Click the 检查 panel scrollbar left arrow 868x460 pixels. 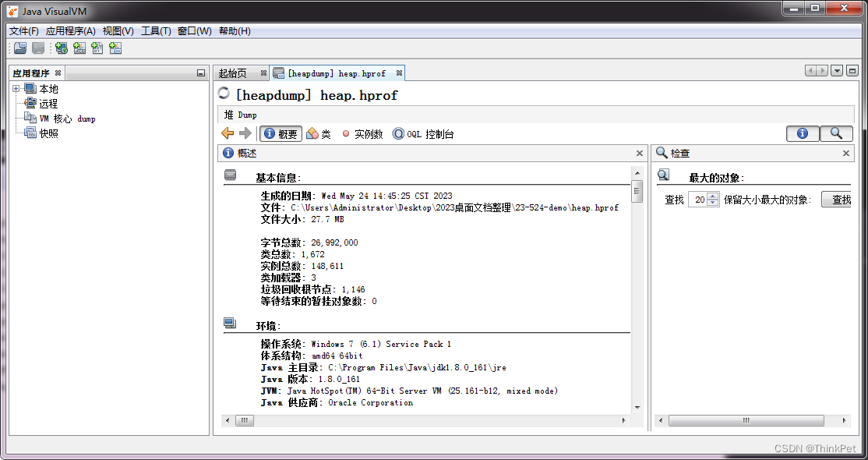tap(661, 421)
